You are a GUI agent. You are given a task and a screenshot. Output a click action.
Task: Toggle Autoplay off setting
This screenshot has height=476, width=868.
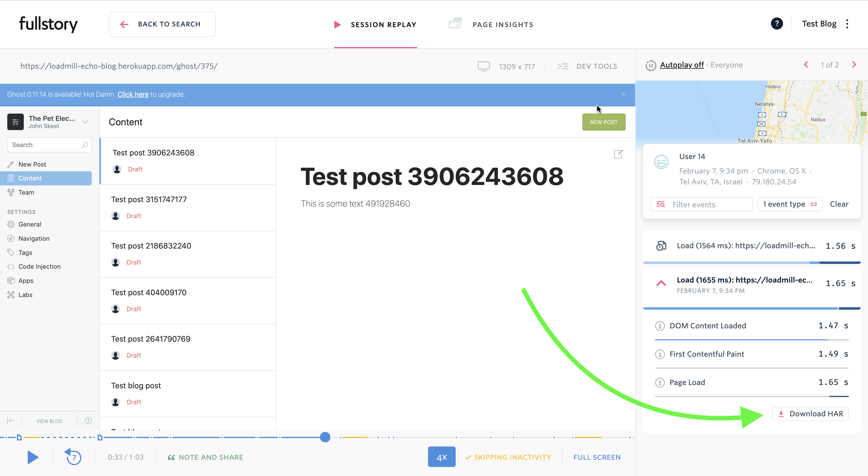coord(682,65)
